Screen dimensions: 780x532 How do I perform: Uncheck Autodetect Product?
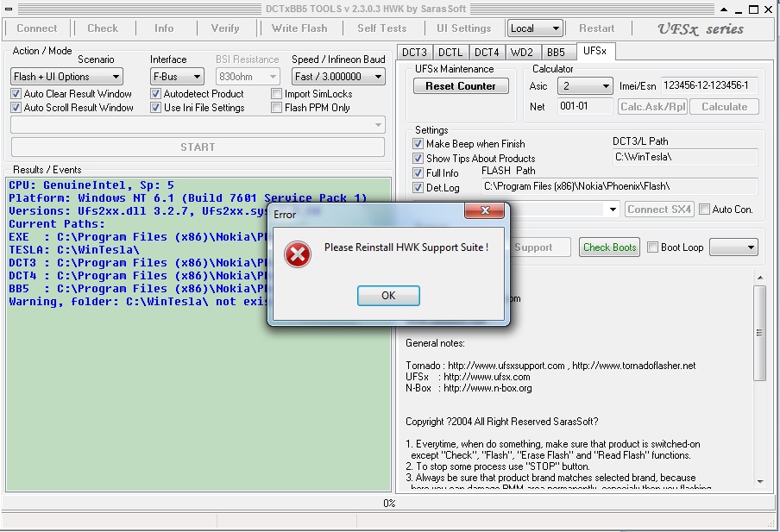click(155, 93)
